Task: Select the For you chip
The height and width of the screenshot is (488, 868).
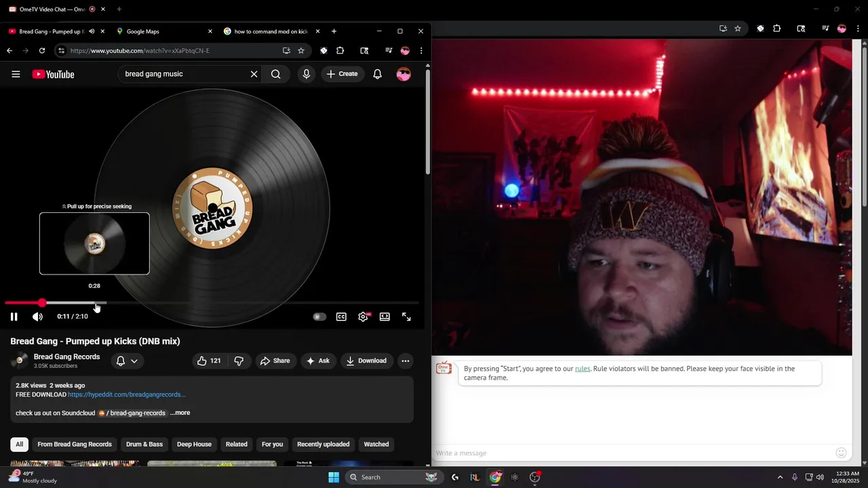Action: (x=272, y=445)
